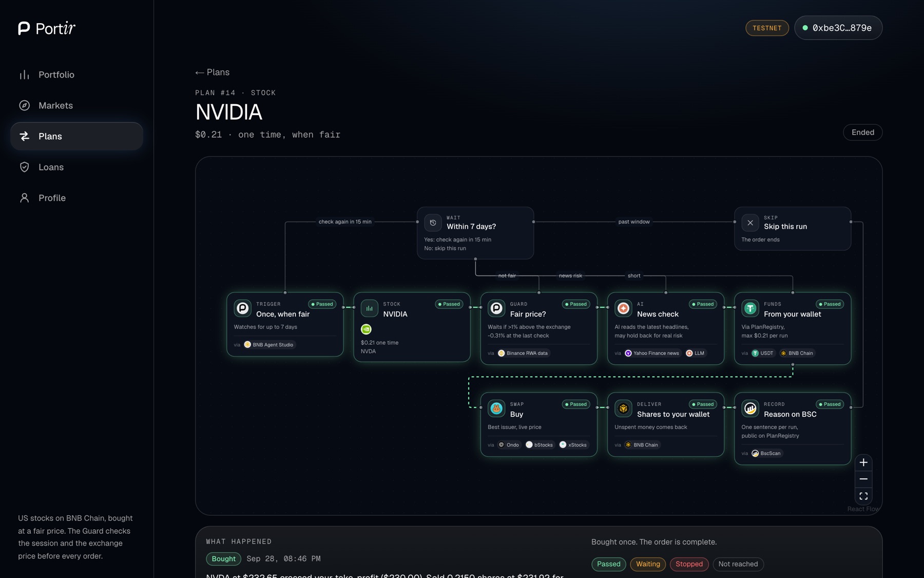Click the 'not fair' edge label
The image size is (924, 578).
(507, 276)
